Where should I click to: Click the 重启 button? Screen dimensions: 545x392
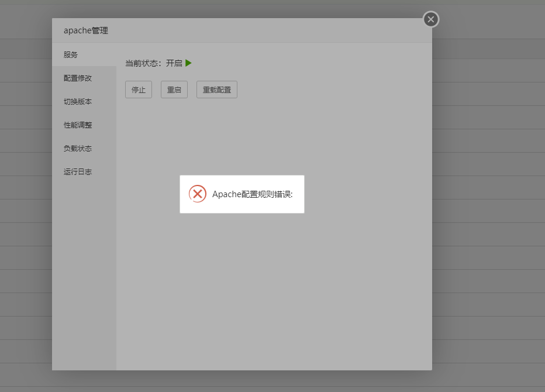coord(174,90)
